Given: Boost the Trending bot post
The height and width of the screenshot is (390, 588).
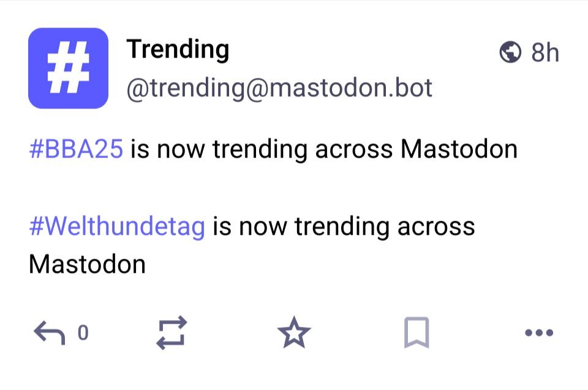Looking at the screenshot, I should click(x=171, y=333).
